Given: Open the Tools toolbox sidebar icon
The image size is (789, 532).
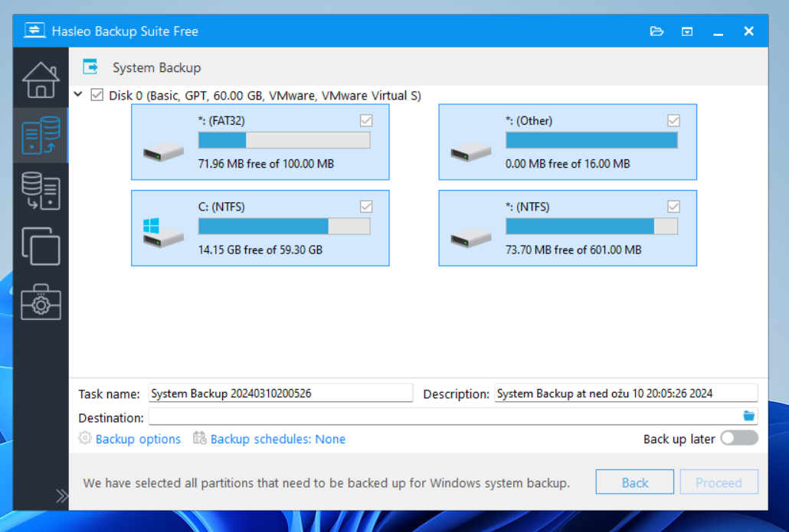Looking at the screenshot, I should 41,302.
